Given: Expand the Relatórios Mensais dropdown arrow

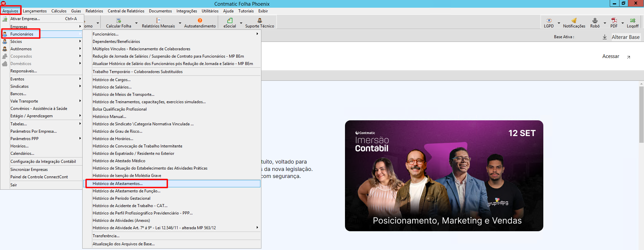Looking at the screenshot, I should pos(180,23).
